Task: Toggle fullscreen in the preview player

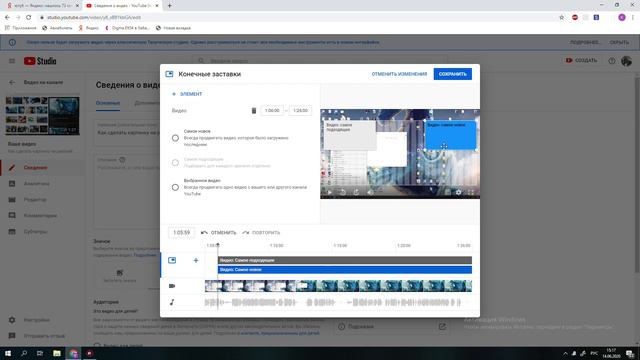Action: pyautogui.click(x=471, y=192)
